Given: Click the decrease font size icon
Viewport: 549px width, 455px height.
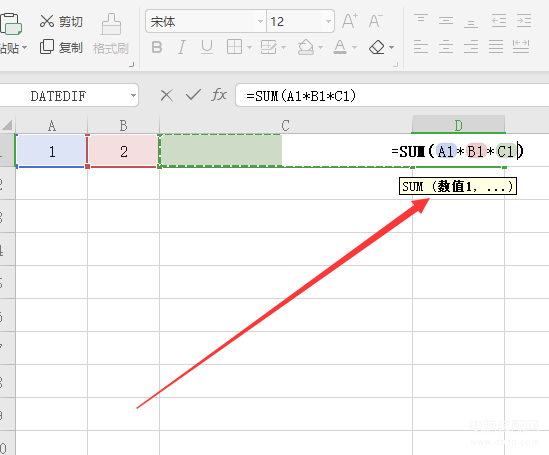Looking at the screenshot, I should tap(376, 21).
